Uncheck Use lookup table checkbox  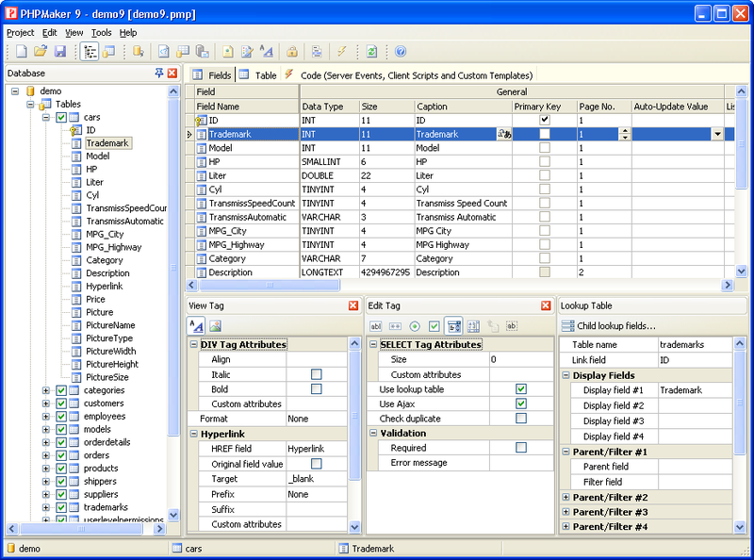521,388
